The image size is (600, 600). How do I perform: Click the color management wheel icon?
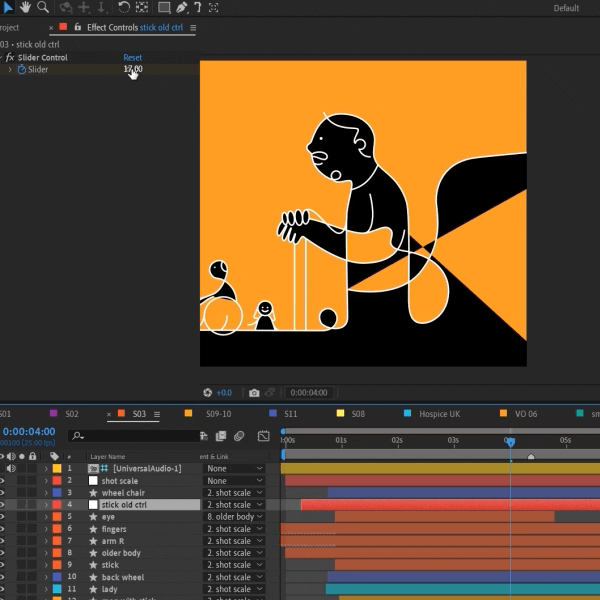(207, 393)
